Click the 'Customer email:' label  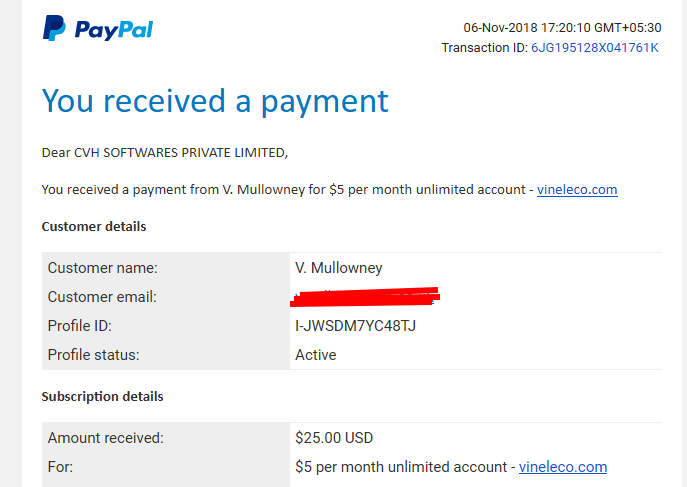pos(102,297)
